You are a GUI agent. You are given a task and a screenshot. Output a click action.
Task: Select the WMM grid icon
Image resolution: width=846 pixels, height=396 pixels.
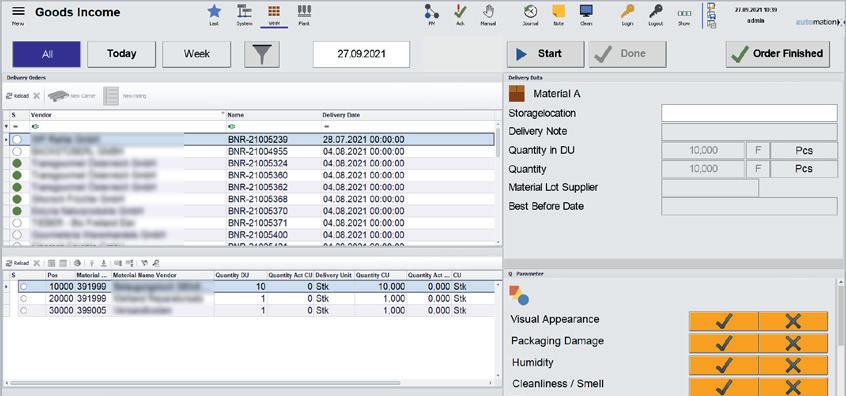coord(274,11)
